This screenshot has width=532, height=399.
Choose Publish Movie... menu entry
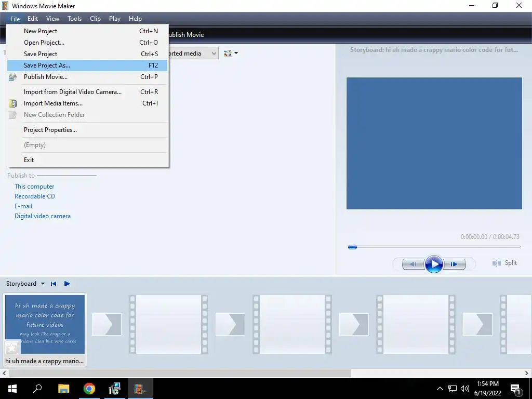point(87,77)
